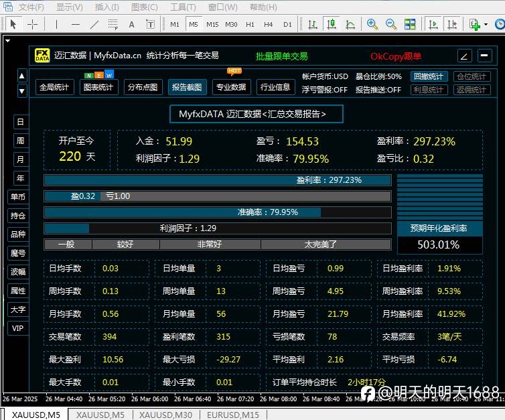
Task: Open the periods clock icon
Action: [x=500, y=24]
